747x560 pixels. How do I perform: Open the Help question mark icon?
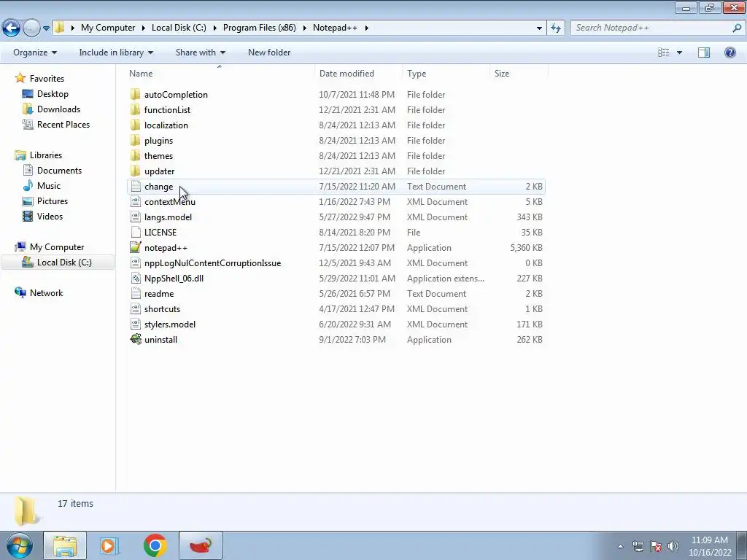pos(729,52)
